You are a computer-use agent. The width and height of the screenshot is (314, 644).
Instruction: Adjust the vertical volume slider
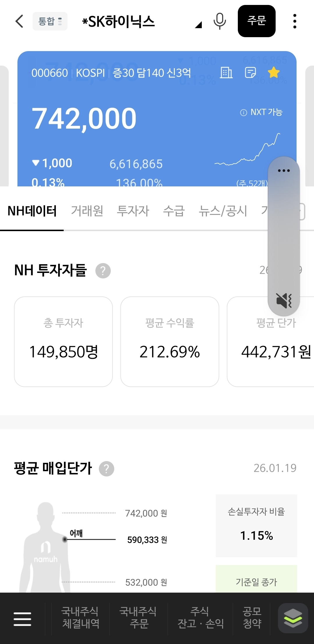pos(284,232)
